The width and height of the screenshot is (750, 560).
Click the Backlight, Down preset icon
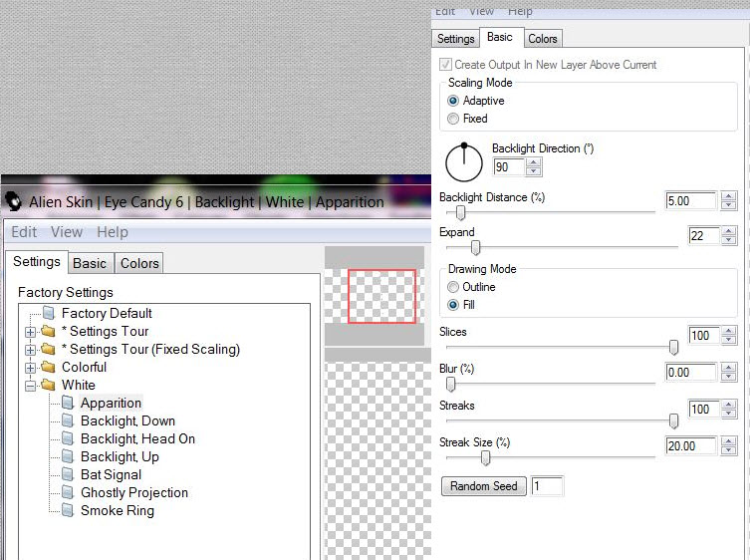(x=68, y=420)
